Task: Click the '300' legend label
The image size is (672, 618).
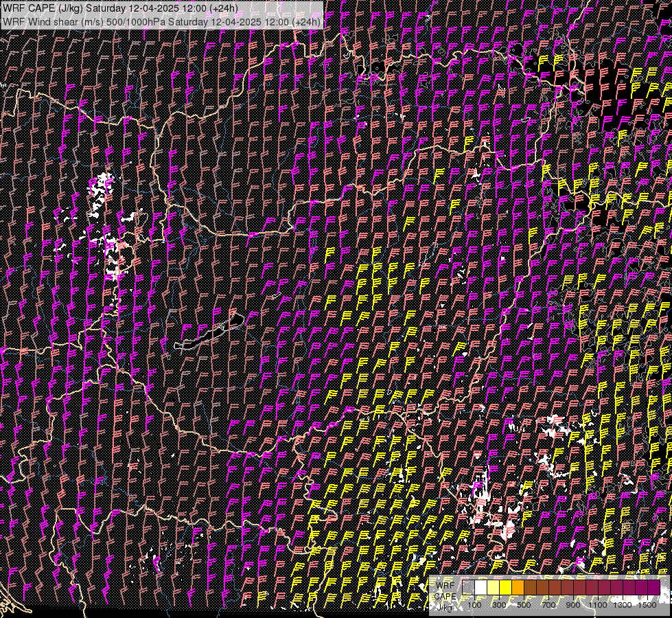Action: click(499, 605)
